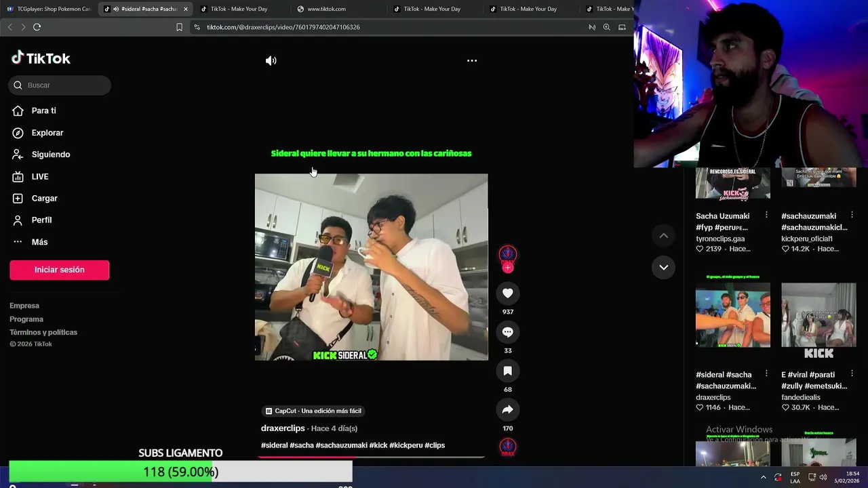Click the main video player
The height and width of the screenshot is (488, 868).
pos(371,267)
